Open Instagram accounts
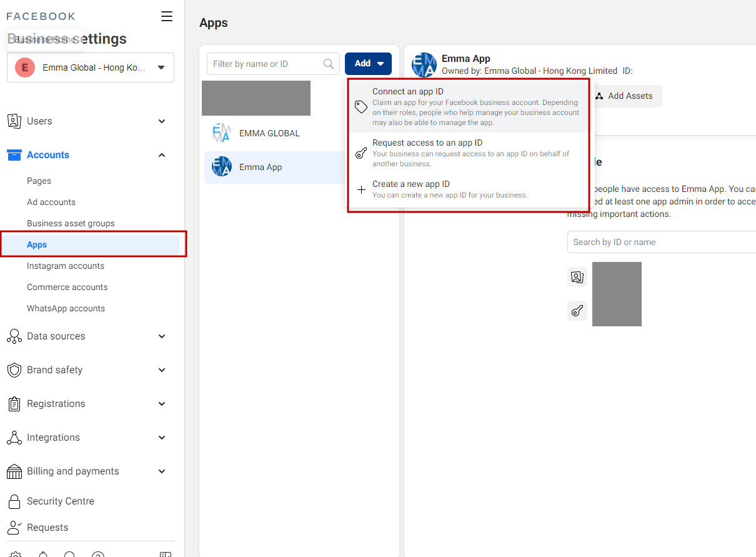 coord(66,266)
